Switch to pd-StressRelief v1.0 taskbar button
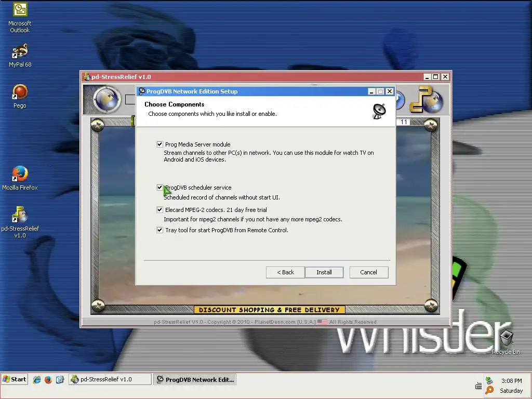This screenshot has height=399, width=532. point(110,379)
